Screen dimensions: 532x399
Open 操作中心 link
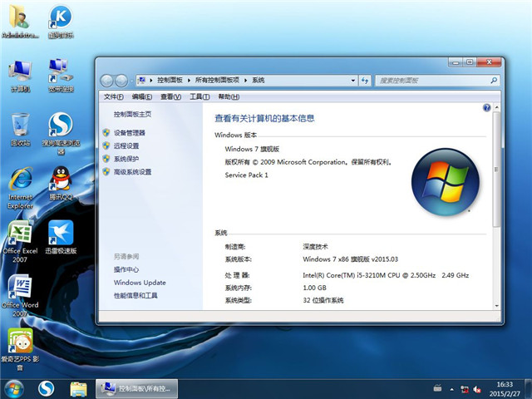click(x=126, y=269)
